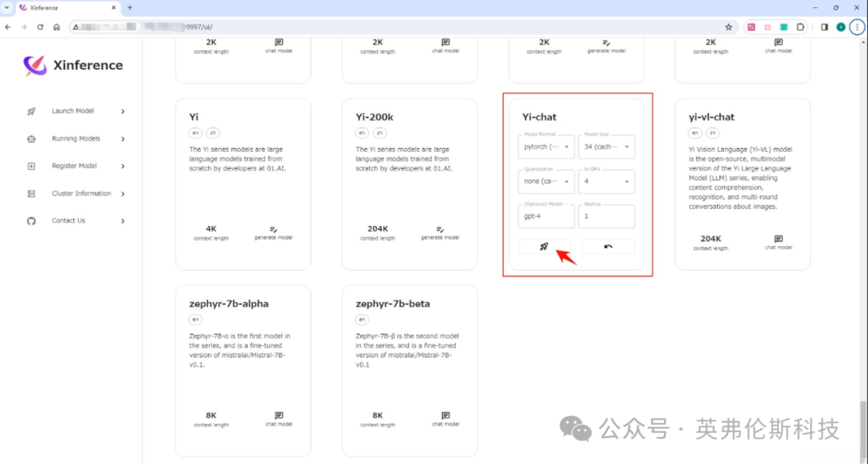Screen dimensions: 868x464
Task: Switch to the Xinference browser tab
Action: point(67,8)
